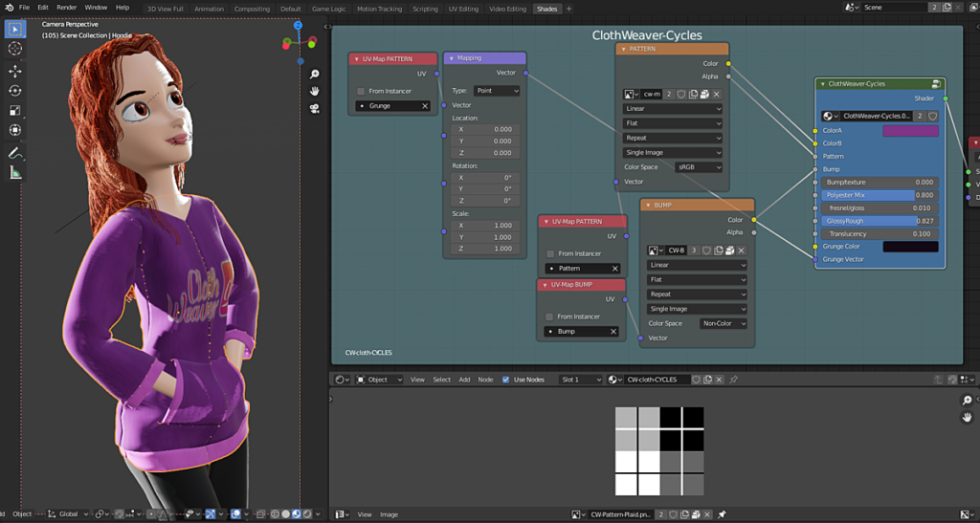The height and width of the screenshot is (523, 980).
Task: Enable From Instancer on the UV-Map BUMP node
Action: click(x=549, y=316)
